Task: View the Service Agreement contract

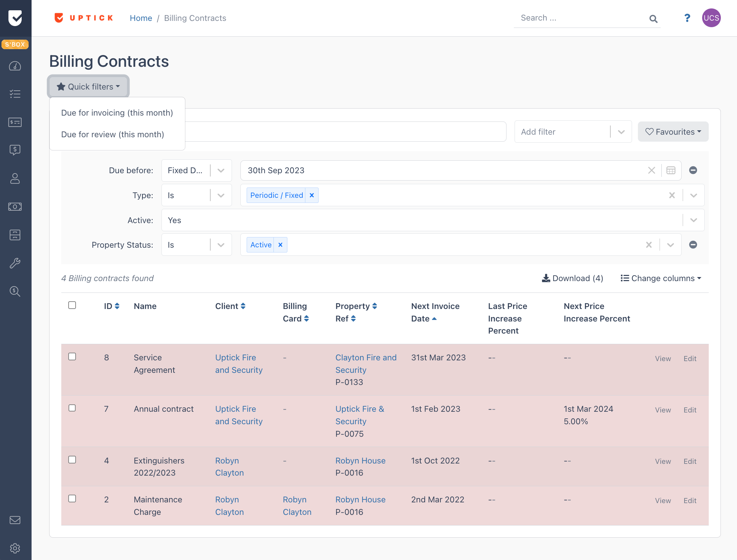Action: pyautogui.click(x=663, y=359)
